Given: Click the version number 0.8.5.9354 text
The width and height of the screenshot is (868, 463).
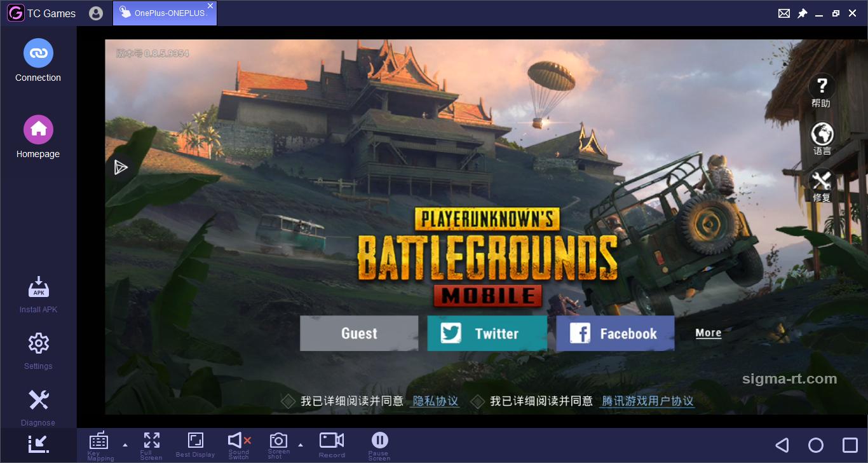Looking at the screenshot, I should click(153, 53).
